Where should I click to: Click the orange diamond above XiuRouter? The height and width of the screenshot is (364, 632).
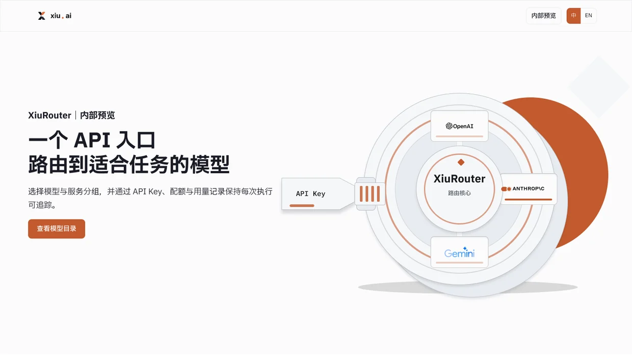click(x=461, y=162)
